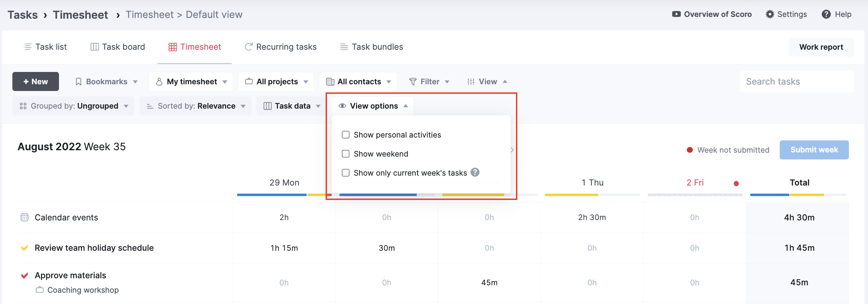868x304 pixels.
Task: Click the red dot next to 2 Fri
Action: click(736, 183)
